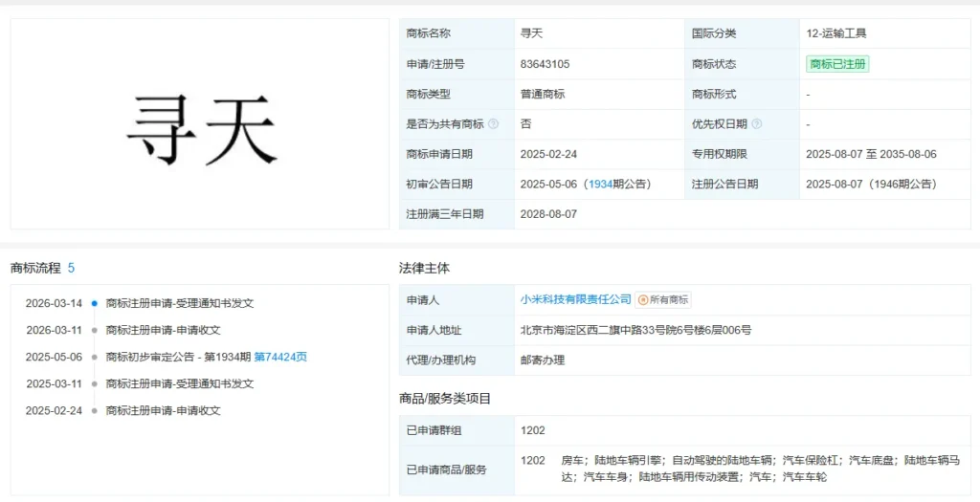Click the trademark name value 寻天
Viewport: 980px width, 502px height.
tap(531, 33)
